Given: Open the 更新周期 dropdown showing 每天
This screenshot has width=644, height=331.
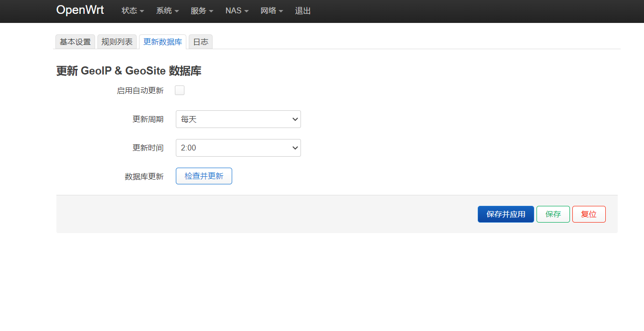Looking at the screenshot, I should pos(238,119).
